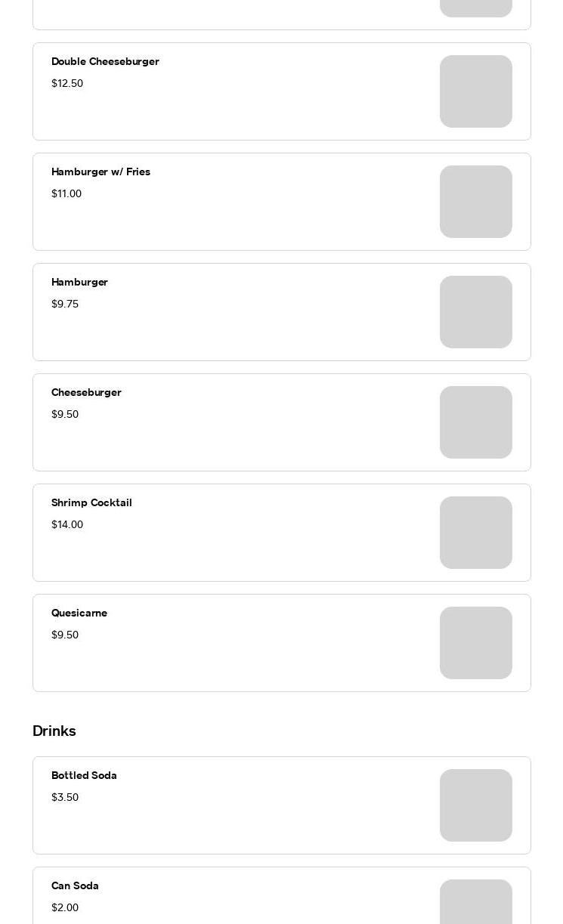563x924 pixels.
Task: Click the $12.50 price label
Action: point(67,83)
